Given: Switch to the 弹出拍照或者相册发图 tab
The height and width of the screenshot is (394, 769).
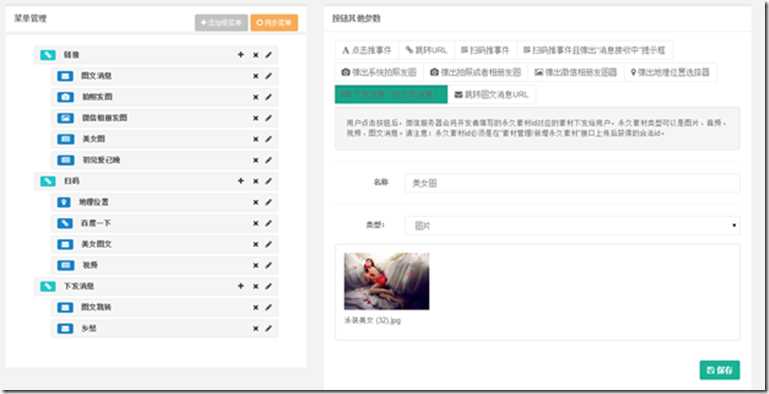Looking at the screenshot, I should pos(476,72).
